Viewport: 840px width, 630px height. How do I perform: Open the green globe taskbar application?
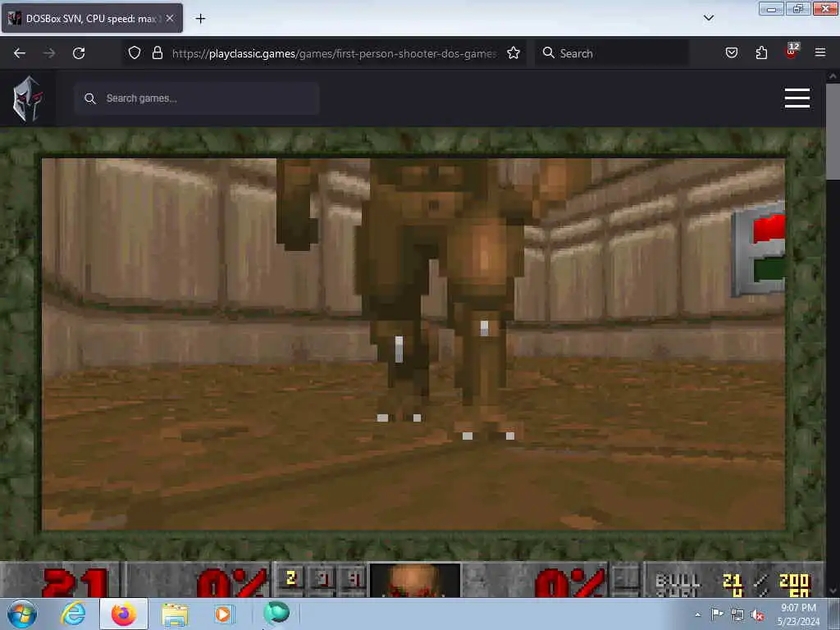pos(276,613)
